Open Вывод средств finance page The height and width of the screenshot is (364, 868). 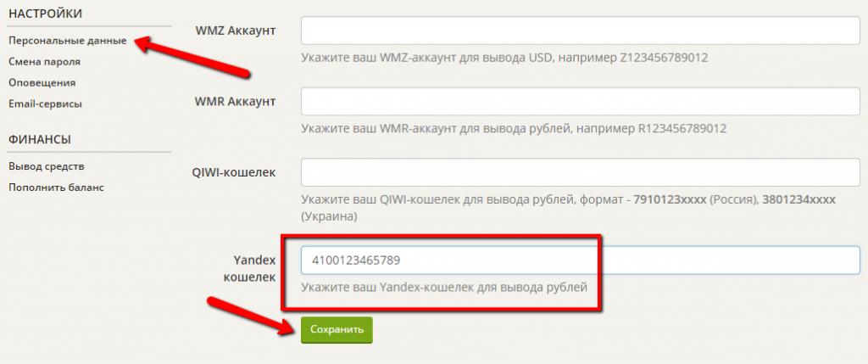tap(47, 166)
